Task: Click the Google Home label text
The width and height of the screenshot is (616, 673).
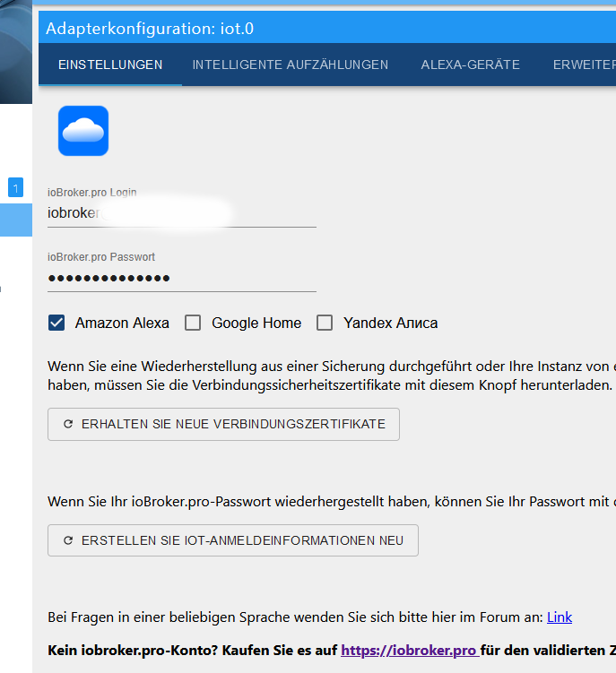Action: (256, 323)
